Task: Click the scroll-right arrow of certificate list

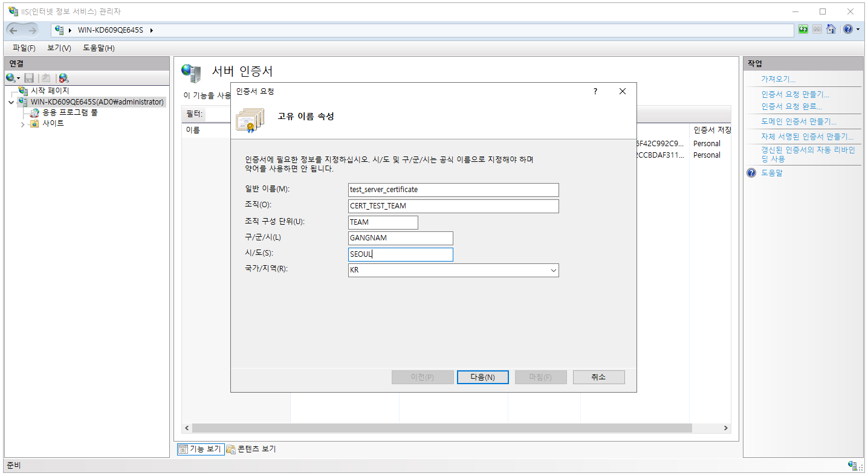Action: [x=726, y=428]
